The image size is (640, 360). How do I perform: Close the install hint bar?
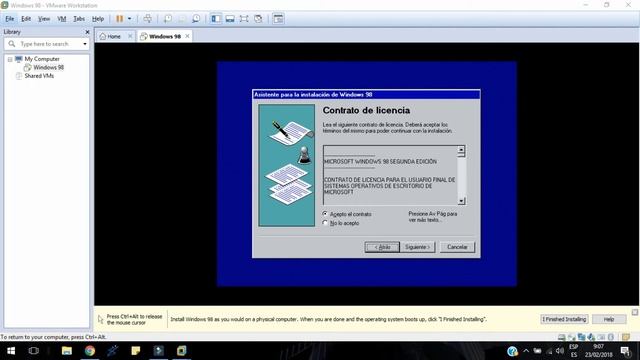635,312
